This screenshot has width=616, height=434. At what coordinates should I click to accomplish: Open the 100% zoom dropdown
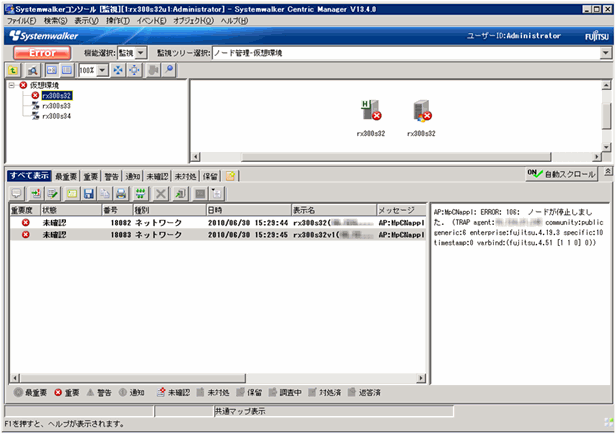[103, 70]
